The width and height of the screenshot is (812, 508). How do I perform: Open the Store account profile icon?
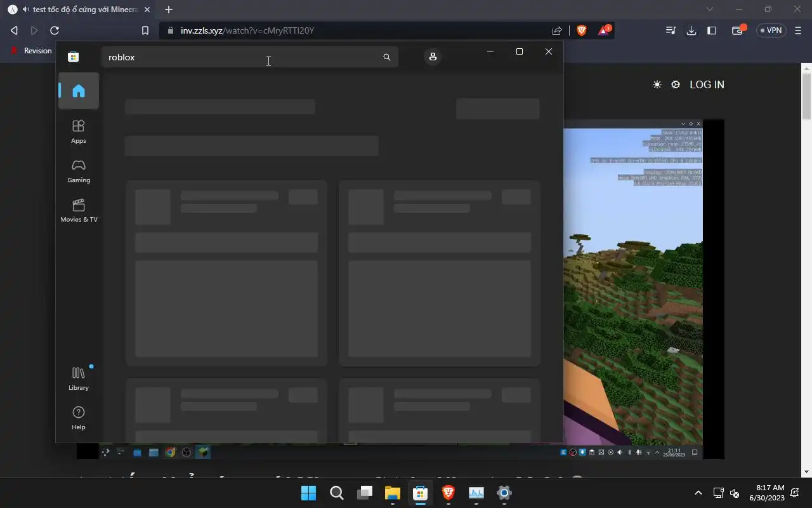tap(433, 57)
